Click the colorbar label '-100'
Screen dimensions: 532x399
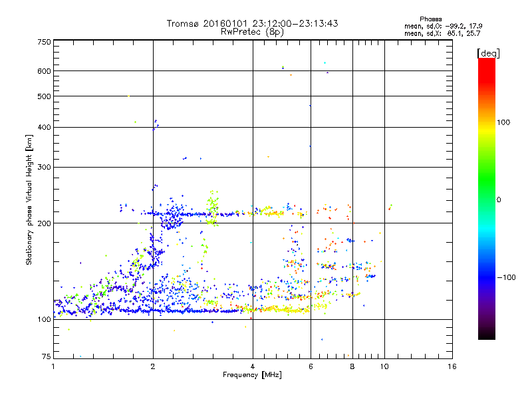point(506,277)
